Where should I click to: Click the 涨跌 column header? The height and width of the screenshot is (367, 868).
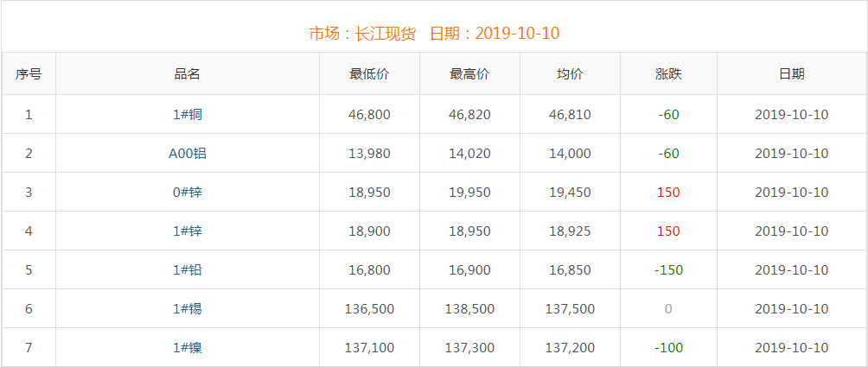tap(668, 74)
